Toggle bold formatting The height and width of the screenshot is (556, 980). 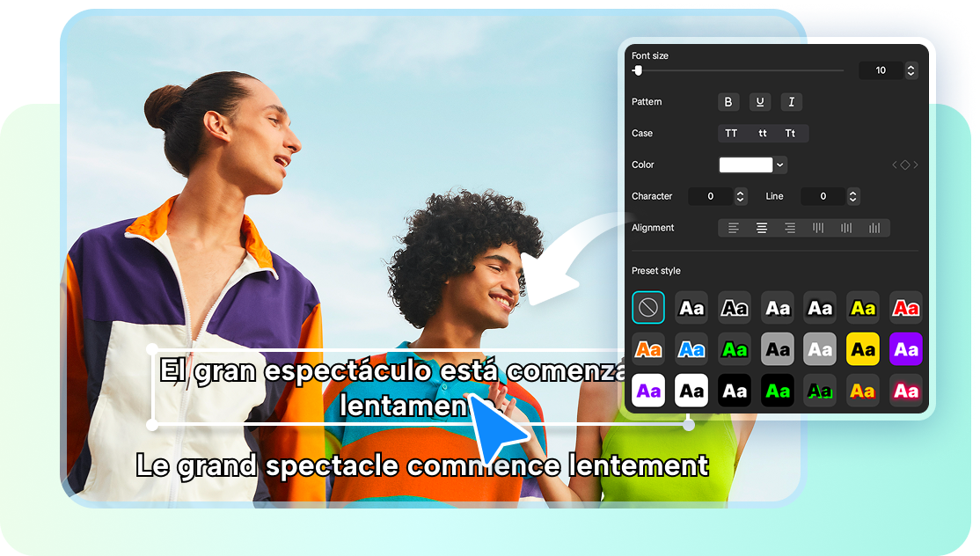728,102
